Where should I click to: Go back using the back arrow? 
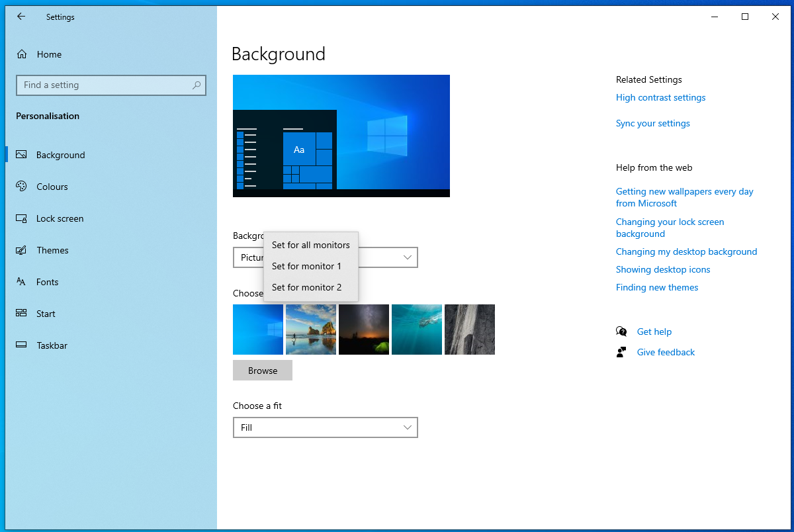(21, 17)
